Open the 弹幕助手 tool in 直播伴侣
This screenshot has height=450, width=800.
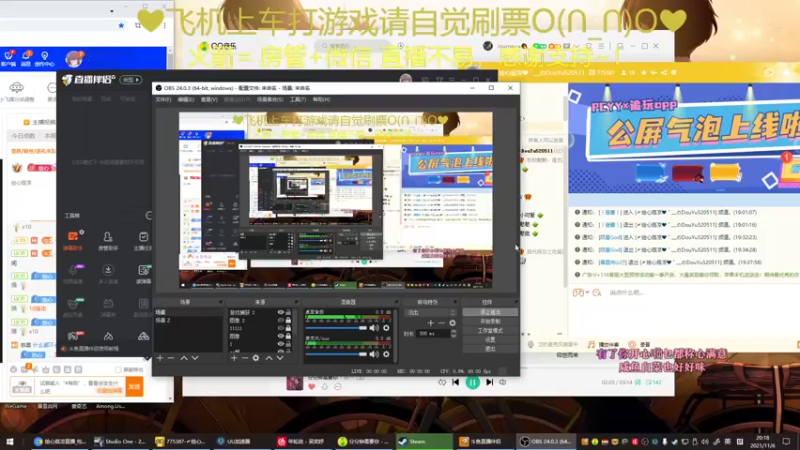73,240
